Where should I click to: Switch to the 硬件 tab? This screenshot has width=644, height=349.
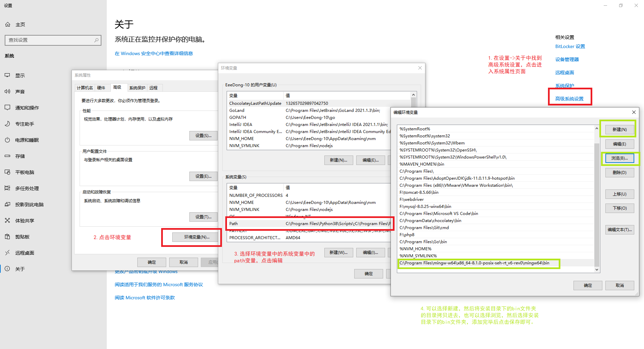point(101,88)
